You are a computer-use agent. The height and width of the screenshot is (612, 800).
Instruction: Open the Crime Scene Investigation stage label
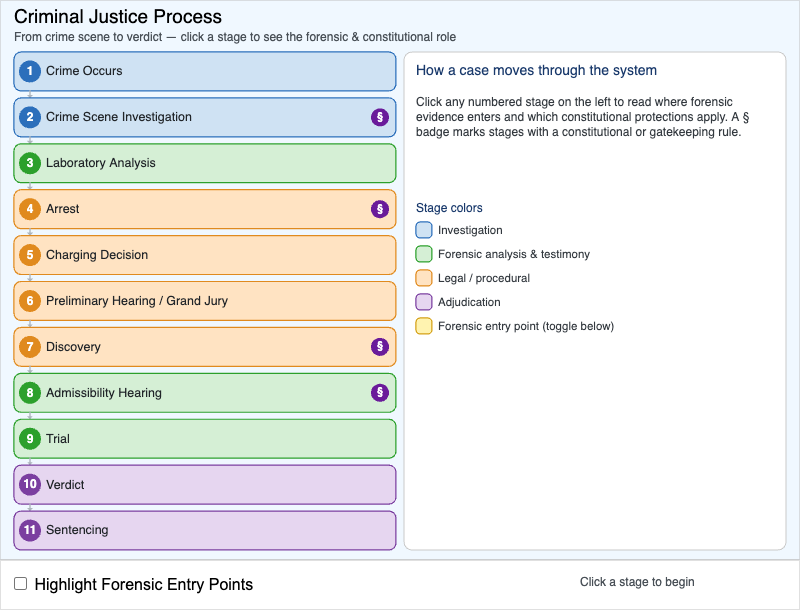click(x=119, y=117)
